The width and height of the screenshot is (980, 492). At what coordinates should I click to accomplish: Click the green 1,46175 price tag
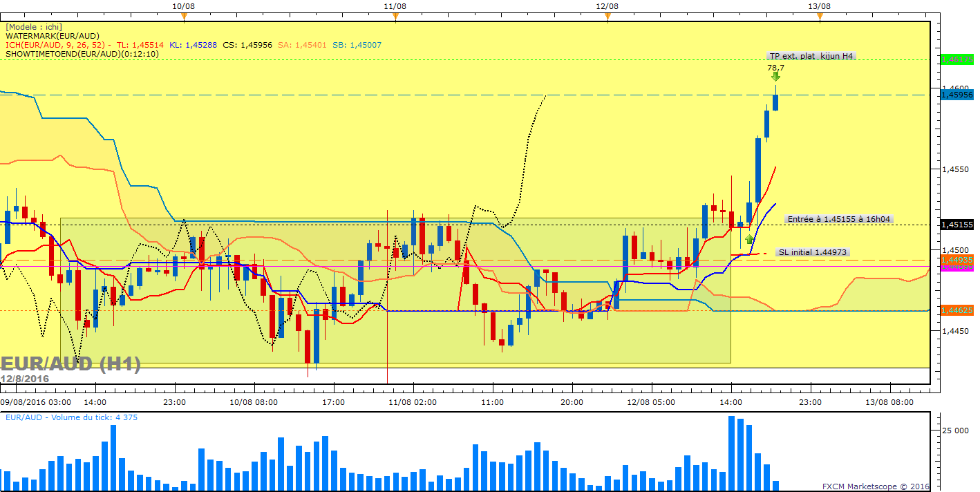(957, 60)
